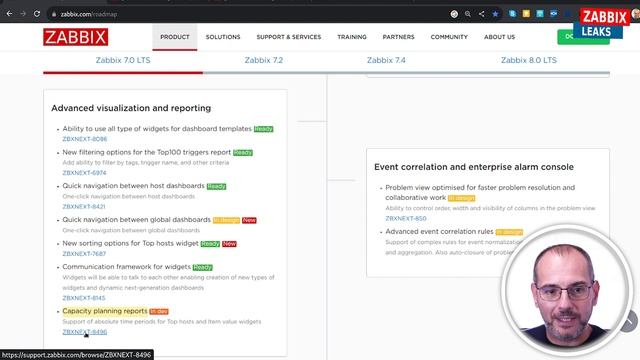This screenshot has width=640, height=360.
Task: Open the ABOUT US menu
Action: (499, 37)
